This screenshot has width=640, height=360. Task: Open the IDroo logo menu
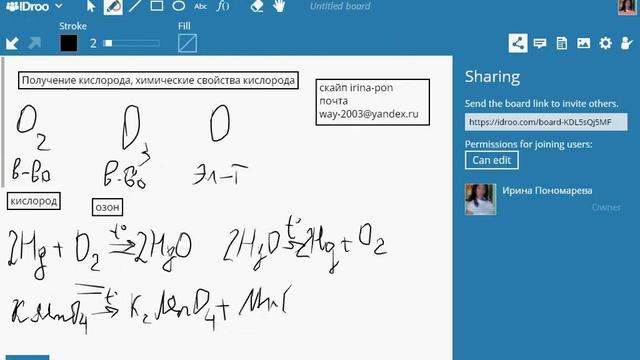click(34, 7)
